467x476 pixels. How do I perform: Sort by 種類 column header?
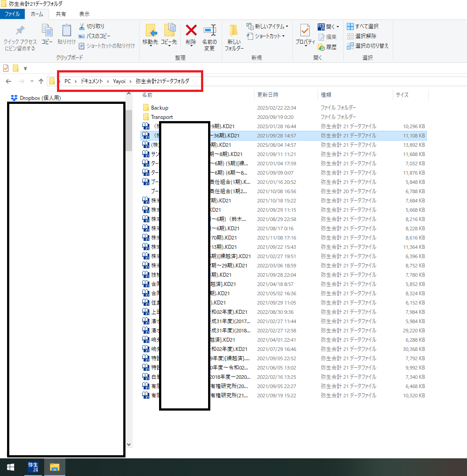click(326, 95)
